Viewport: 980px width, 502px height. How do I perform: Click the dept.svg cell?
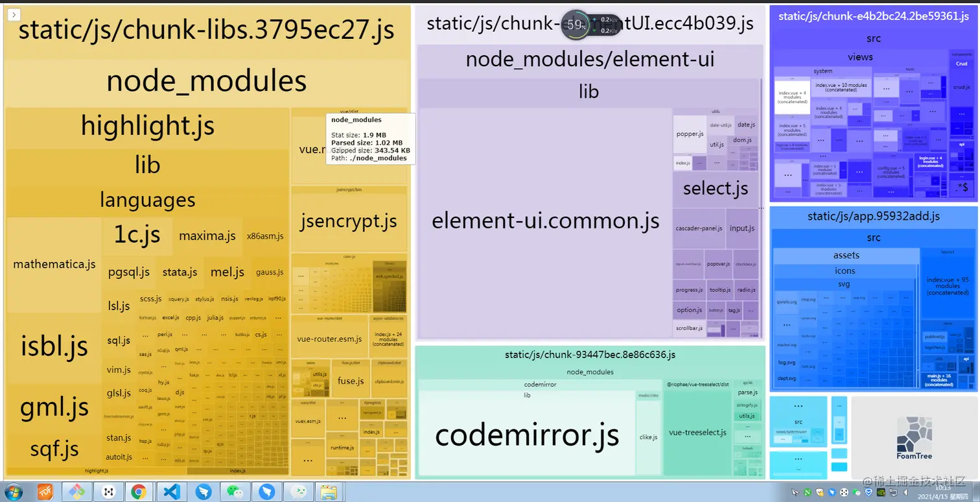point(787,378)
